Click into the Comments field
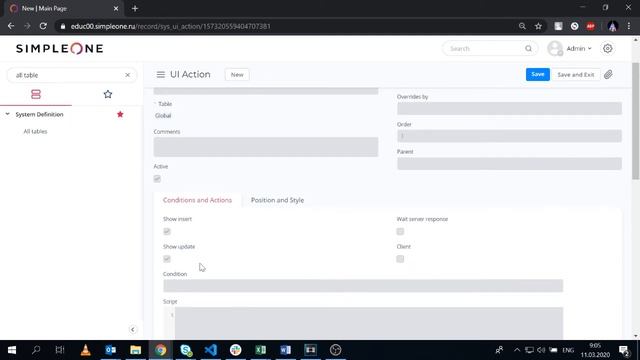Viewport: 640px width, 360px height. click(x=266, y=147)
